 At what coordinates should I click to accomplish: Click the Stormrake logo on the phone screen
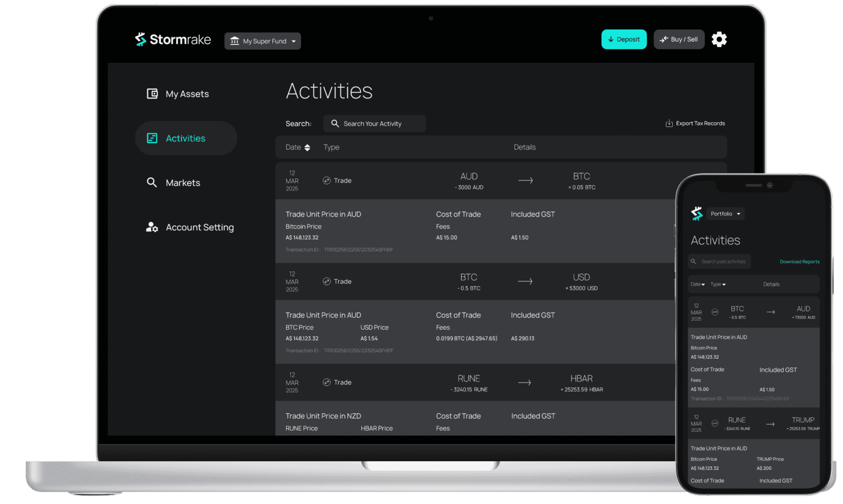(x=697, y=213)
